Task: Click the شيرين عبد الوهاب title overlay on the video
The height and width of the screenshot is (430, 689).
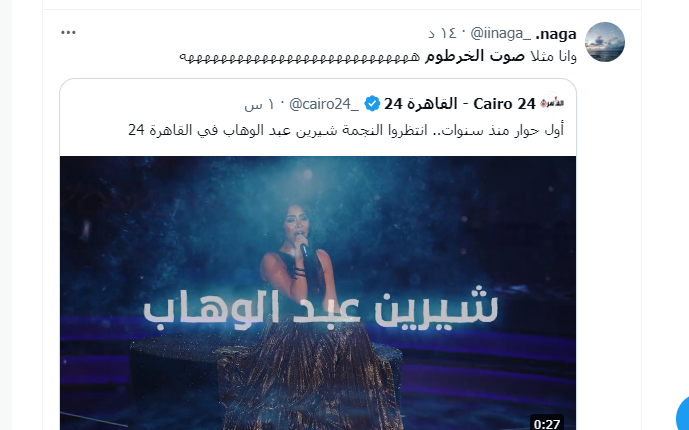Action: coord(320,308)
